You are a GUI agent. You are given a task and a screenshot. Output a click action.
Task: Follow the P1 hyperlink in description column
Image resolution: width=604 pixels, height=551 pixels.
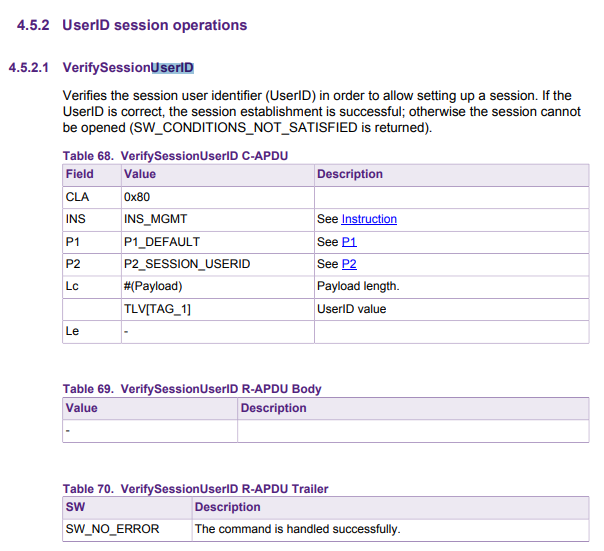click(x=349, y=242)
